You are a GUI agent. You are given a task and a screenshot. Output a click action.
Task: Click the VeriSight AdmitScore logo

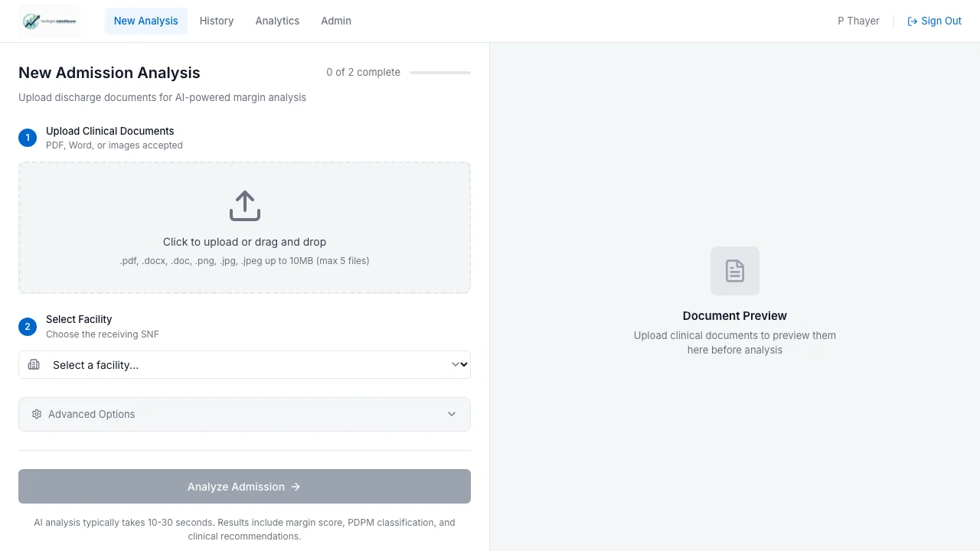point(49,21)
